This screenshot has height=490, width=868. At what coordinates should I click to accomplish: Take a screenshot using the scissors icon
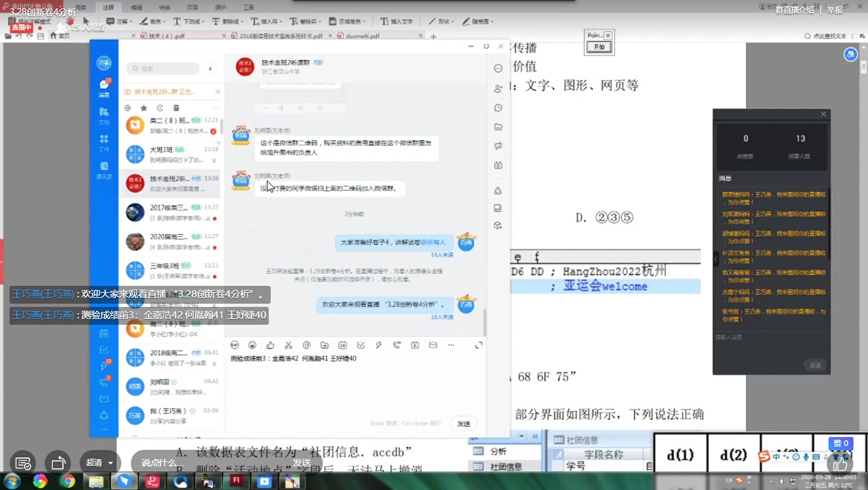coord(288,345)
